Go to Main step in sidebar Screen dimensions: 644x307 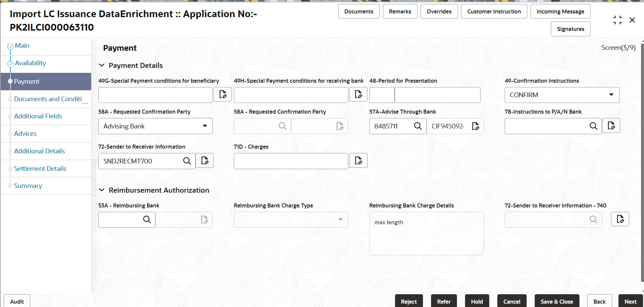22,46
